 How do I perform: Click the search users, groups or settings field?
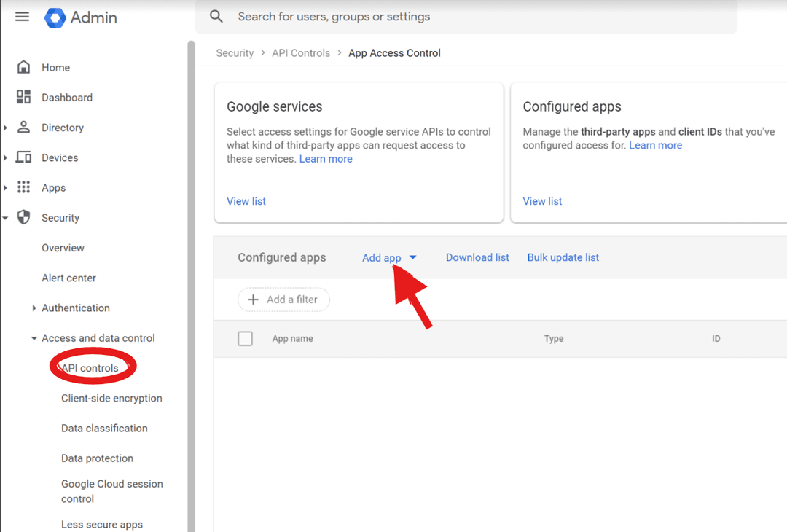click(x=466, y=17)
